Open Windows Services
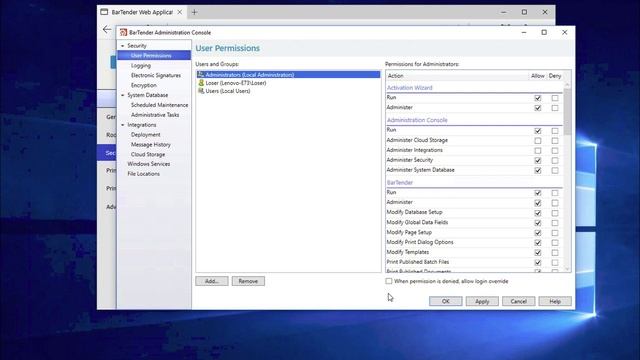The width and height of the screenshot is (640, 360). (149, 164)
